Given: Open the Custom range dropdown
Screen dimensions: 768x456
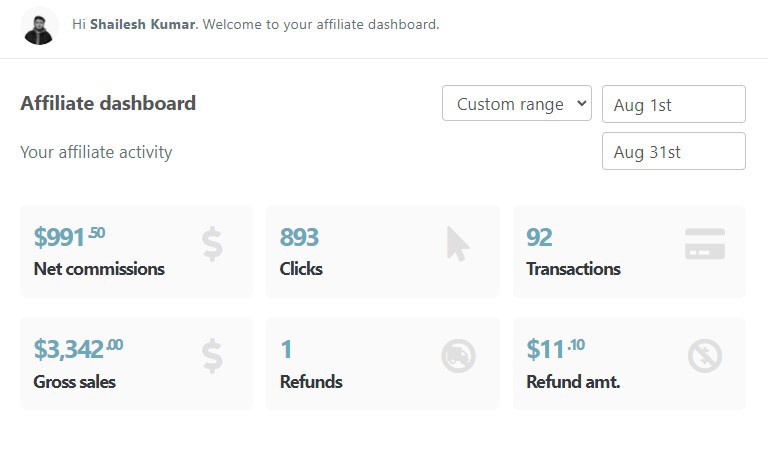Looking at the screenshot, I should (x=517, y=103).
